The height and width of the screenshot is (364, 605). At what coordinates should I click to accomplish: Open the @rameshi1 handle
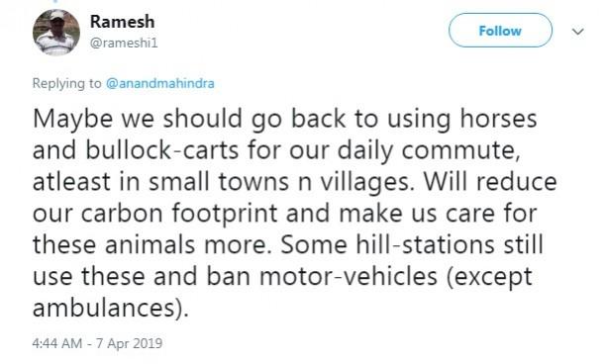(x=124, y=43)
